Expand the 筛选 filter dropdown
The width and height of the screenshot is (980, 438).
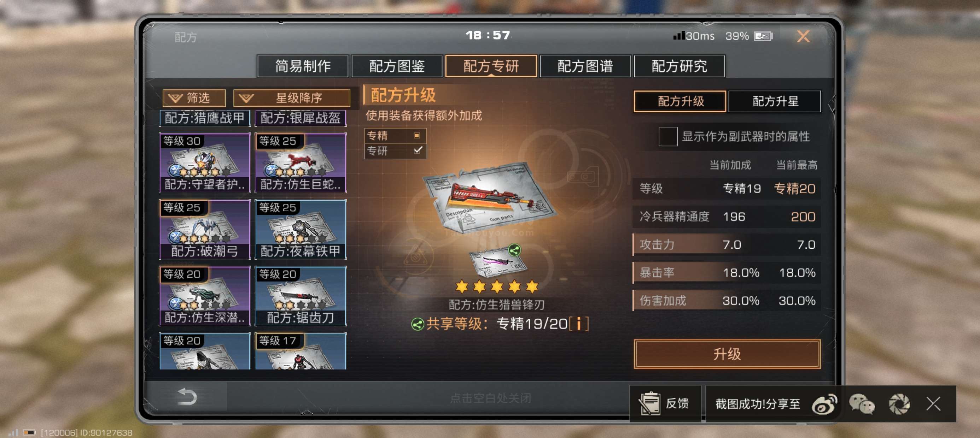(194, 98)
